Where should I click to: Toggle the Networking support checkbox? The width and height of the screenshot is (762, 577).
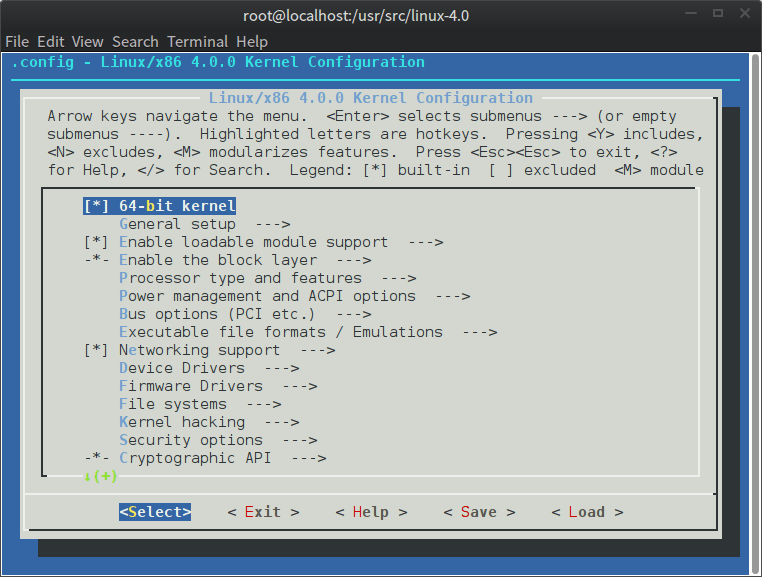click(x=96, y=350)
